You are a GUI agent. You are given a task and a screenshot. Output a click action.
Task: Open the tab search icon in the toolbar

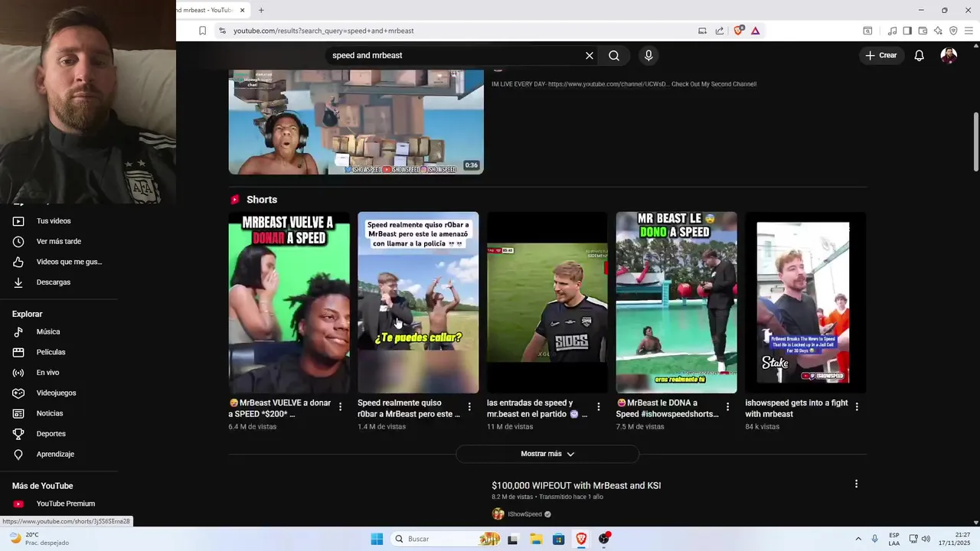click(x=867, y=31)
